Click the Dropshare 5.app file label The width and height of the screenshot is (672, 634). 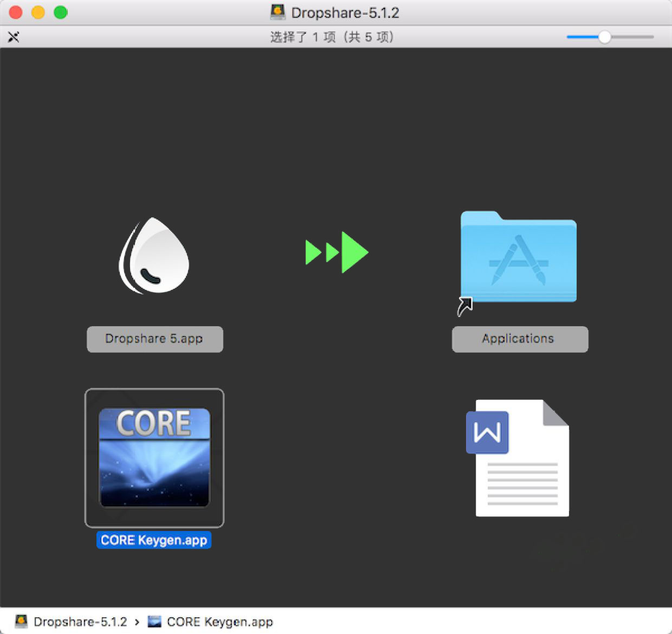pyautogui.click(x=154, y=339)
